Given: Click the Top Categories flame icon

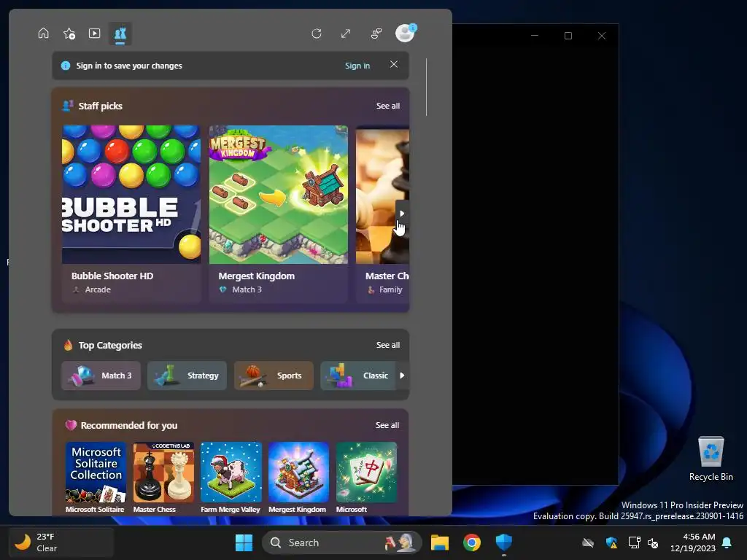Looking at the screenshot, I should click(x=68, y=345).
